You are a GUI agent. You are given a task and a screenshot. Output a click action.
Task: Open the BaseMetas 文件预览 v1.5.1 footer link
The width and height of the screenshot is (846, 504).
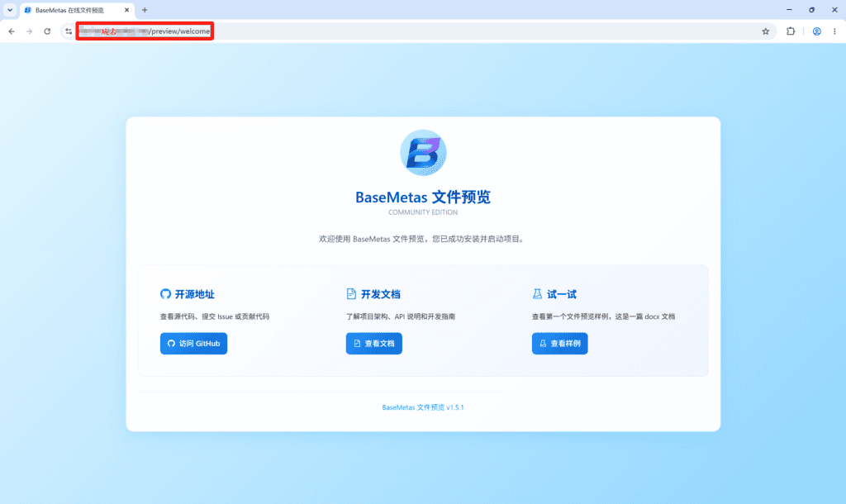(423, 407)
